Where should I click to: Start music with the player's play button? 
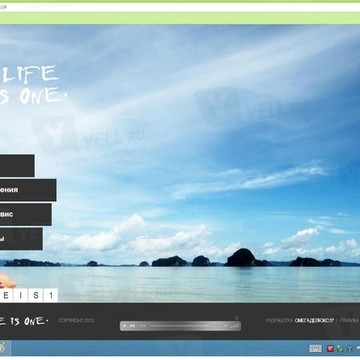125,326
